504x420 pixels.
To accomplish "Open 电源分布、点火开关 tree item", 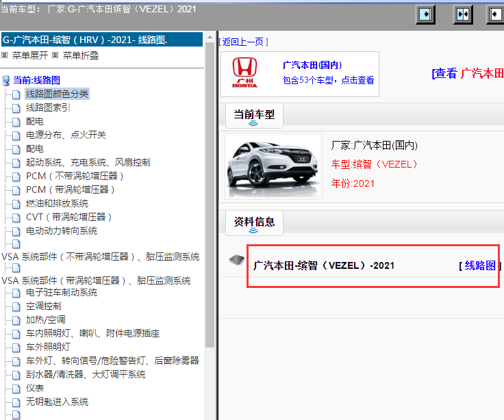I will [x=66, y=135].
